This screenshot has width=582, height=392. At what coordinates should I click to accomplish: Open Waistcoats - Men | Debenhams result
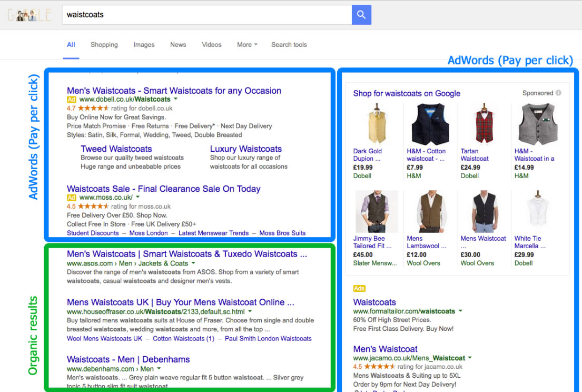128,359
